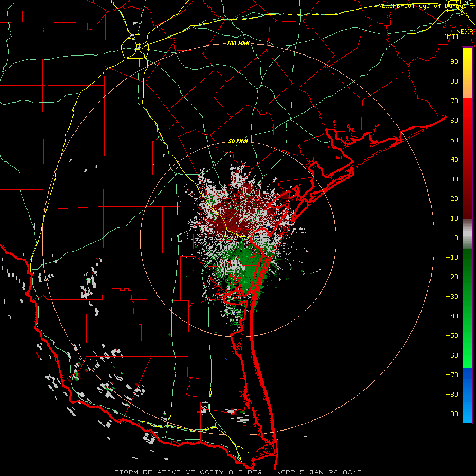Click the "-50" scale value
The height and width of the screenshot is (476, 476).
tap(452, 336)
